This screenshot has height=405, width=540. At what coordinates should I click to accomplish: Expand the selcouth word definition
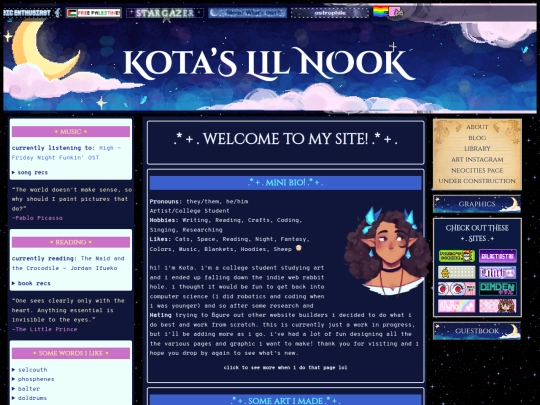(x=30, y=370)
